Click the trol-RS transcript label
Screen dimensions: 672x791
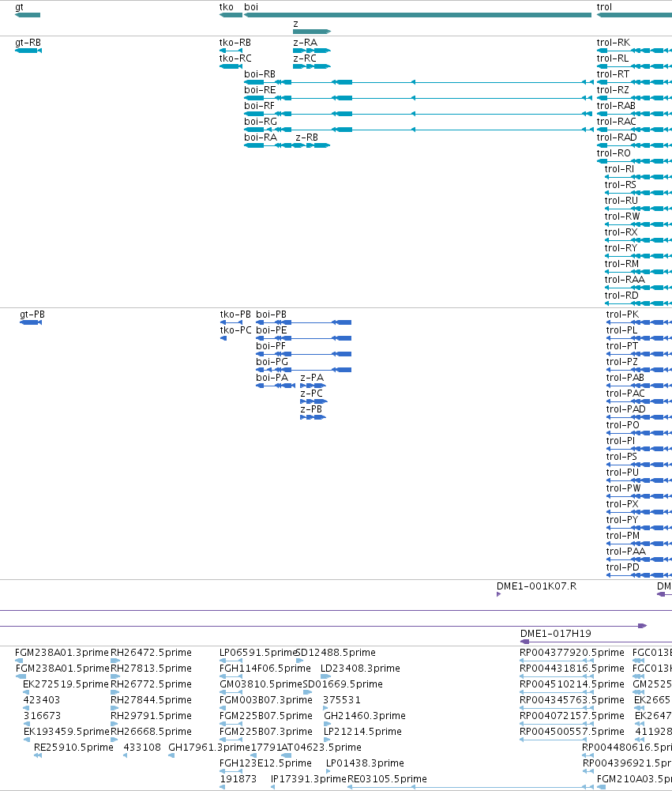click(x=620, y=185)
